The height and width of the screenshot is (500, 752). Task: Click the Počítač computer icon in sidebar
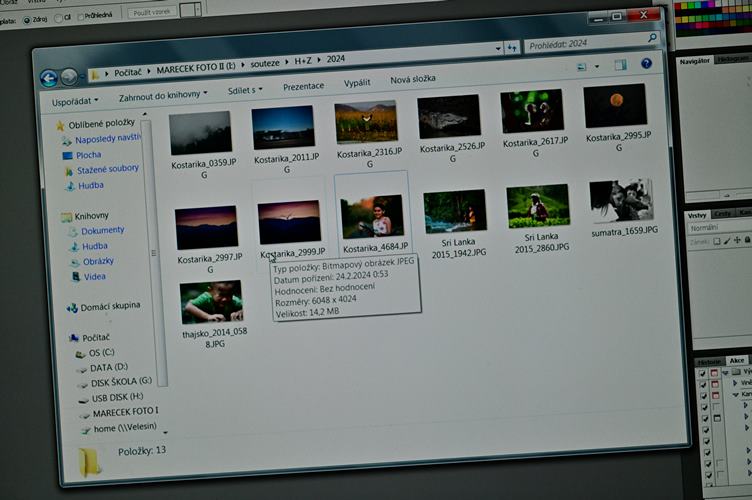74,338
